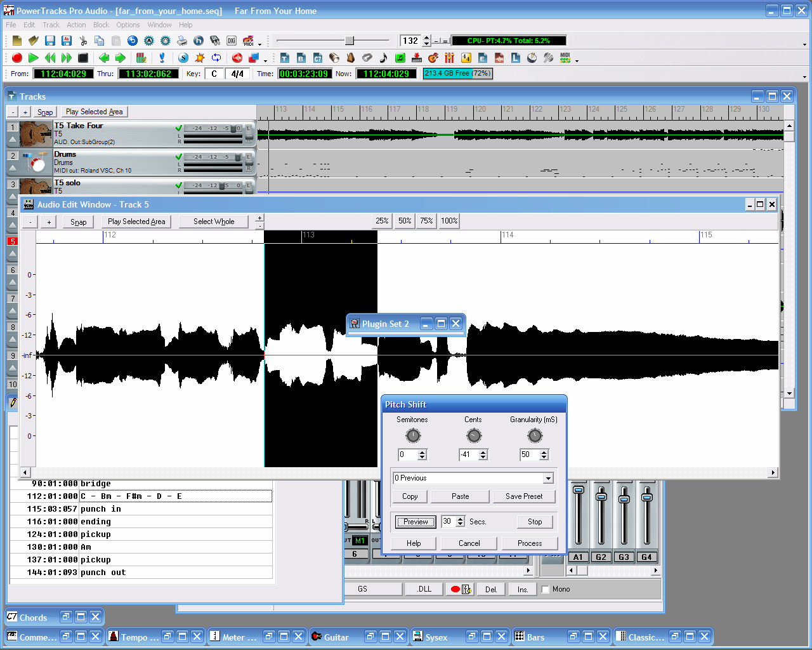Screen dimensions: 812x650
Task: Click the tempo slider handle in toolbar
Action: (350, 41)
